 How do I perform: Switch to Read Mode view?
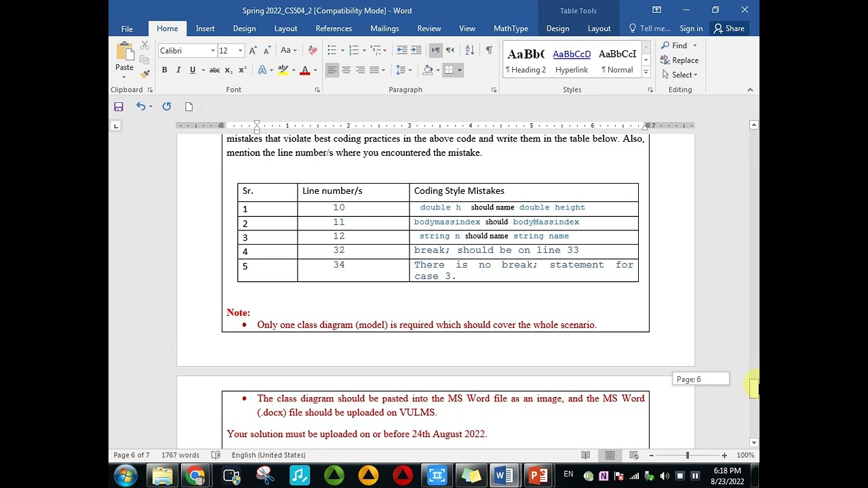[x=585, y=455]
